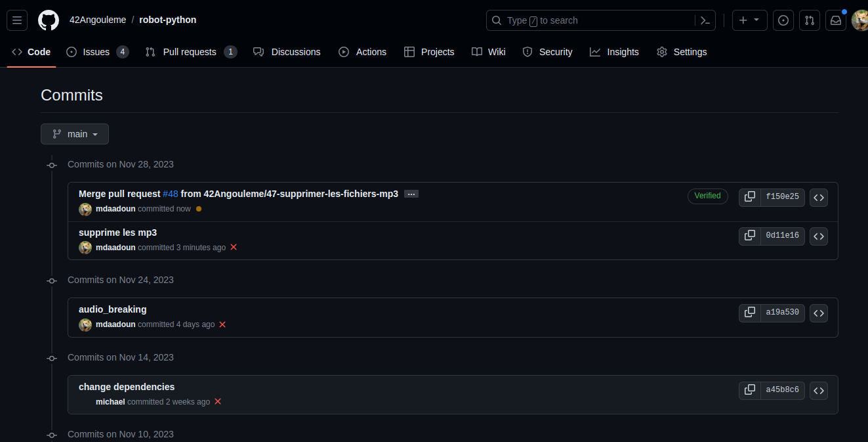Select 'Commits on Nov 10, 2023' text
Screen dimensions: 868x442
(x=121, y=434)
